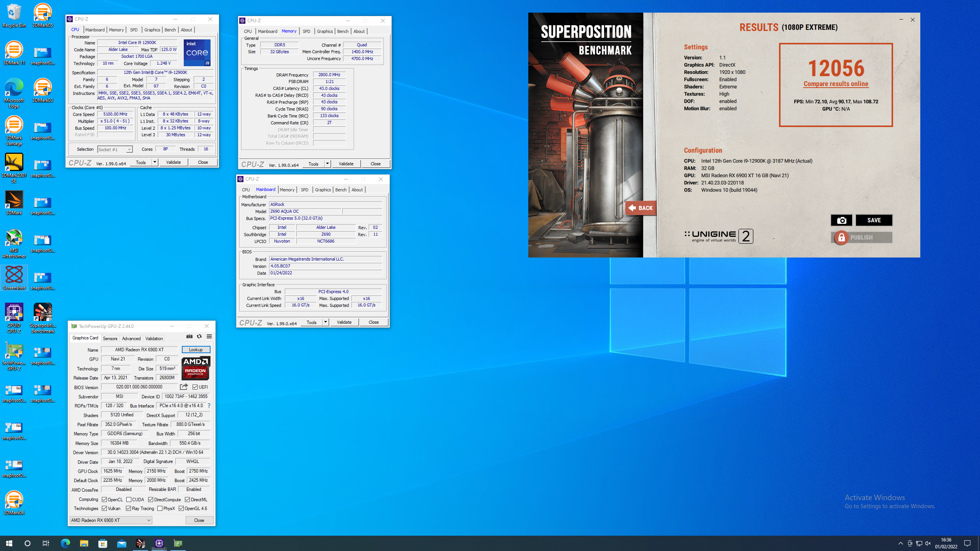
Task: Open 3DMark06 desktop shortcut
Action: 14,503
